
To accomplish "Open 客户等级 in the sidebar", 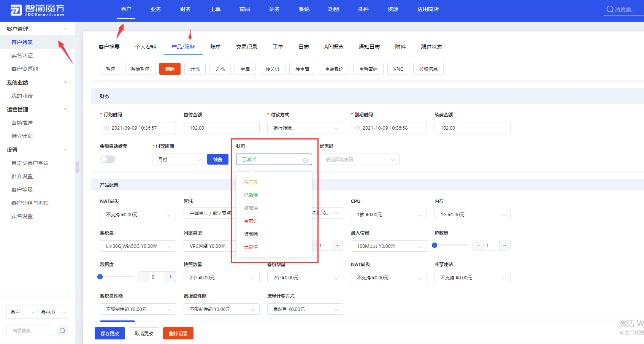I will point(22,190).
